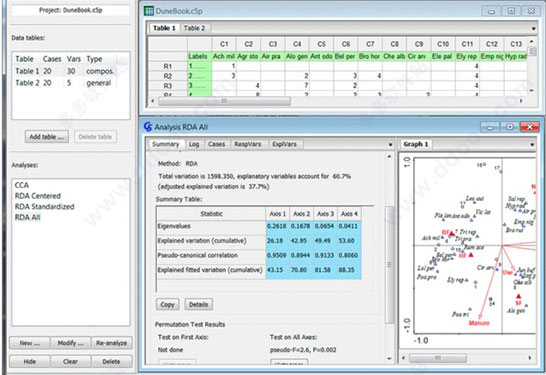Click the Hide button
This screenshot has width=546, height=375.
coord(30,361)
